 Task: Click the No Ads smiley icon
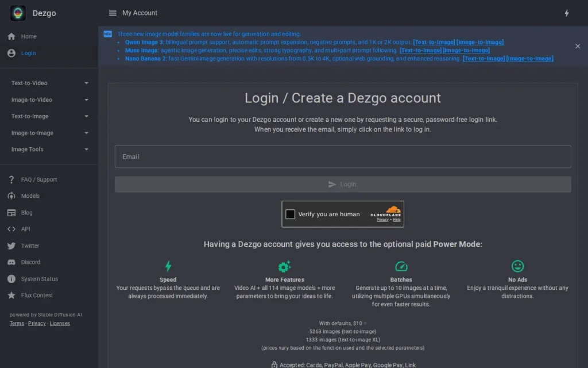click(x=517, y=266)
